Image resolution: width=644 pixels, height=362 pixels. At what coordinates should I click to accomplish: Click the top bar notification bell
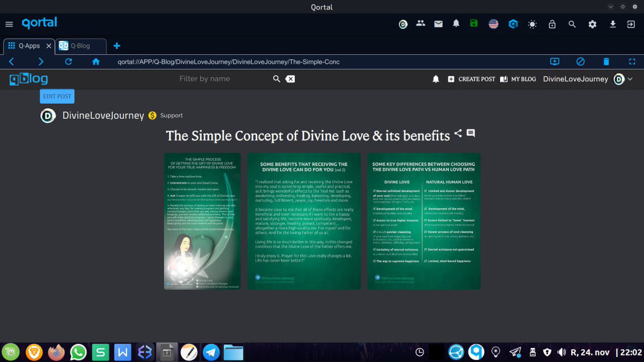point(456,24)
